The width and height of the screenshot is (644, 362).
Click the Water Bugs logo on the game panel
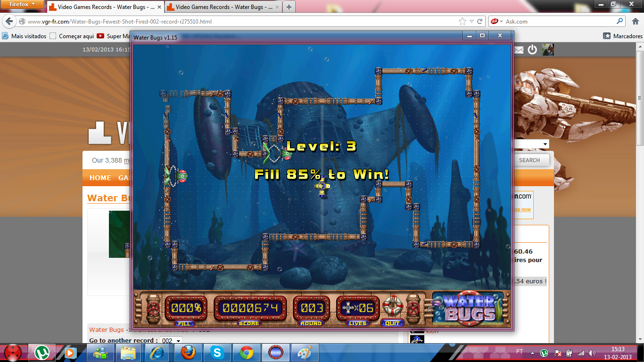(471, 308)
